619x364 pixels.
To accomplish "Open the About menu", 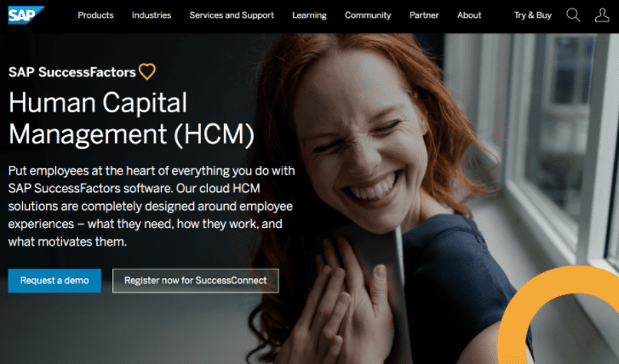I will 469,15.
